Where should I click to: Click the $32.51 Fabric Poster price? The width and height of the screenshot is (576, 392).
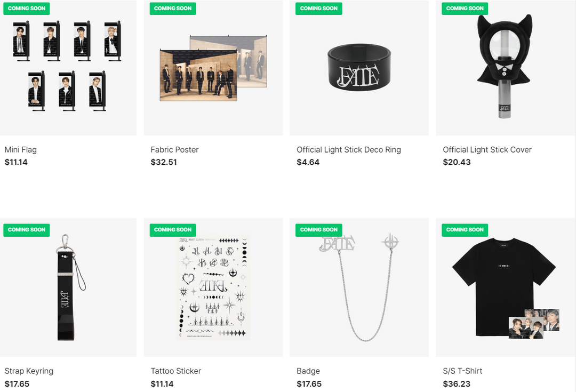(164, 162)
